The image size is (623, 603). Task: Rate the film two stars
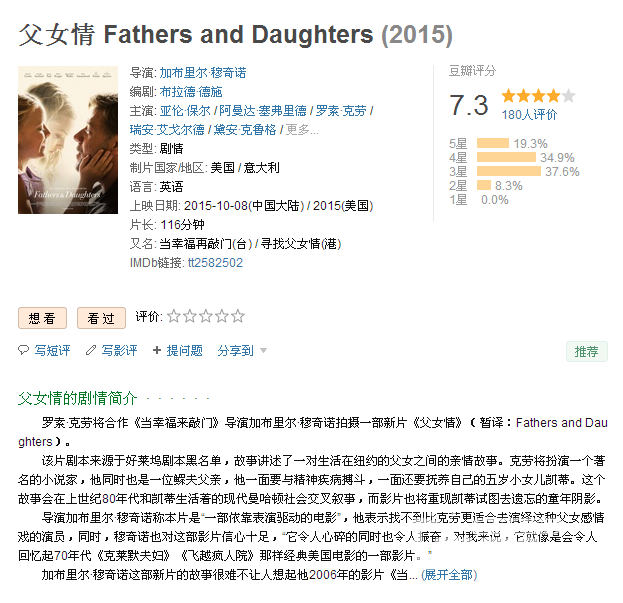pyautogui.click(x=190, y=316)
